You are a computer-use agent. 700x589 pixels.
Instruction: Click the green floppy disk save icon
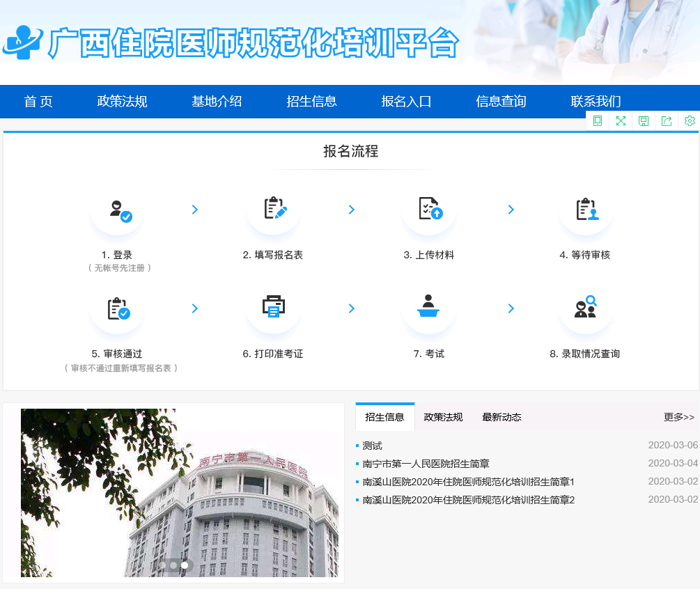tap(644, 121)
